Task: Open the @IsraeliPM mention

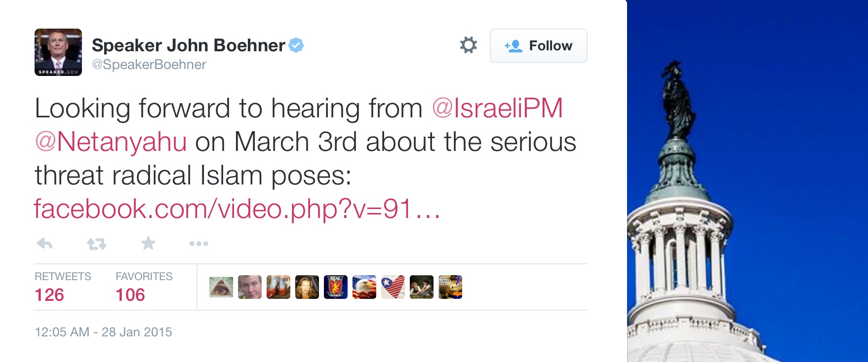Action: (x=497, y=109)
